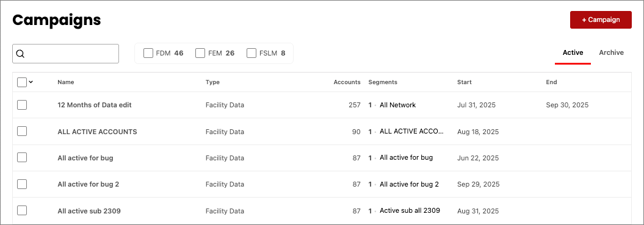Open the ALL ACTIVE ACCOUNTS campaign

(97, 132)
